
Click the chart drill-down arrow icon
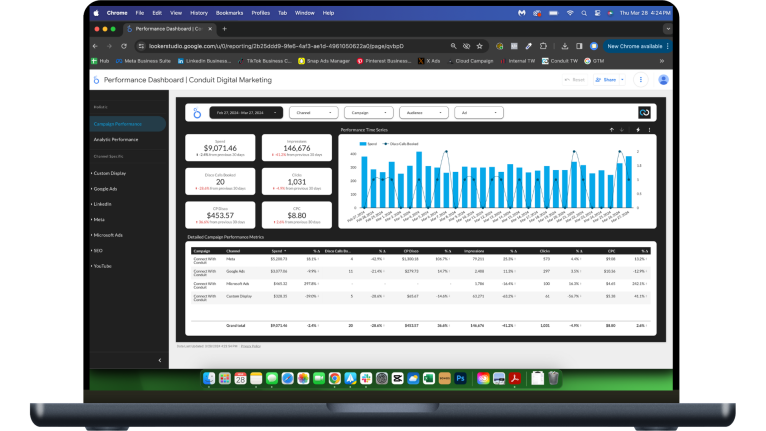click(622, 130)
